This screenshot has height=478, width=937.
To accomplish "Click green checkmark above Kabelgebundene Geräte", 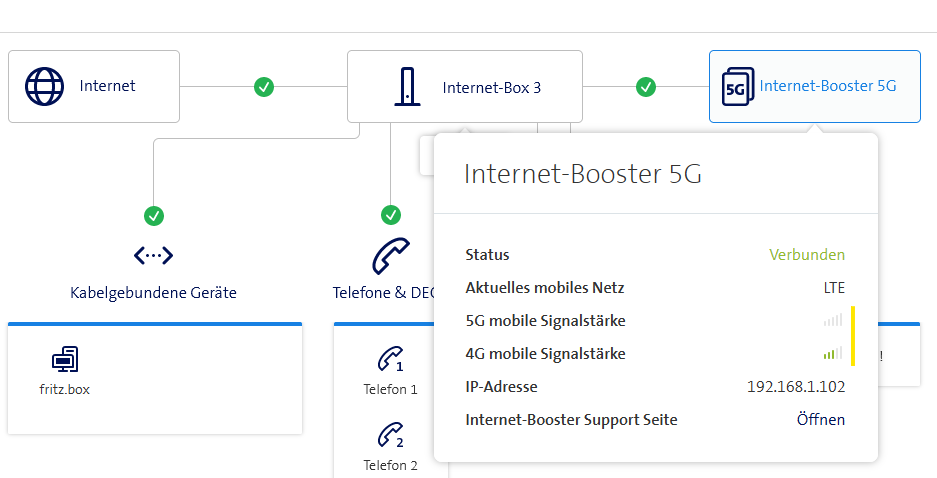I will point(154,215).
